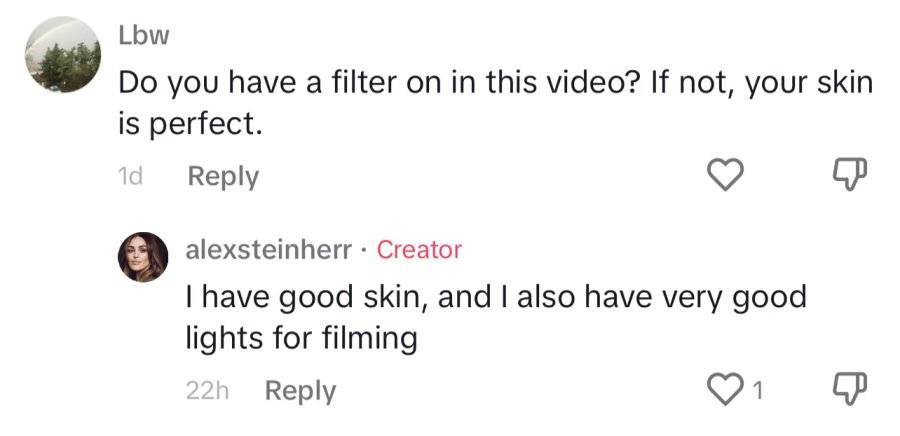This screenshot has height=436, width=900.
Task: Click the like count on creator's reply
Action: coord(757,391)
